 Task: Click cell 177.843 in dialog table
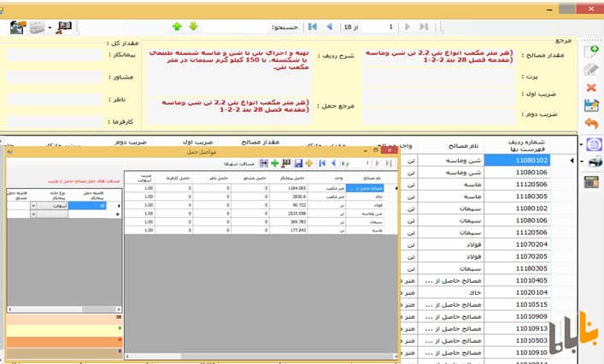[289, 231]
